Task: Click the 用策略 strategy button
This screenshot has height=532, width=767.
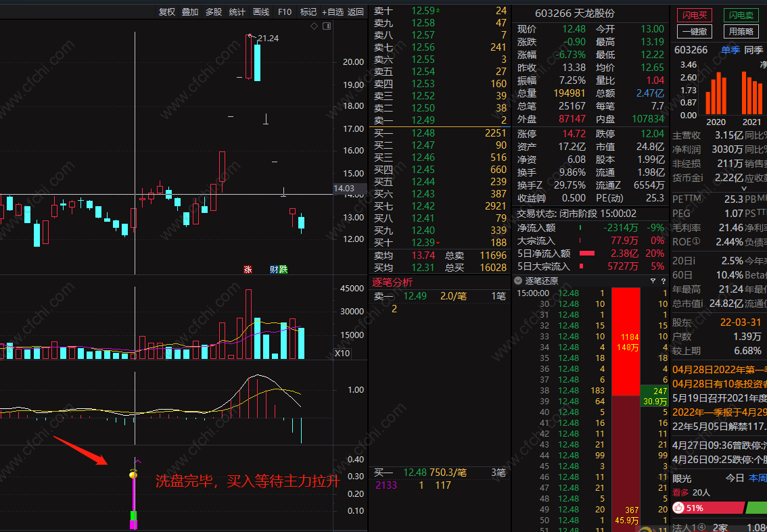Action: click(741, 31)
